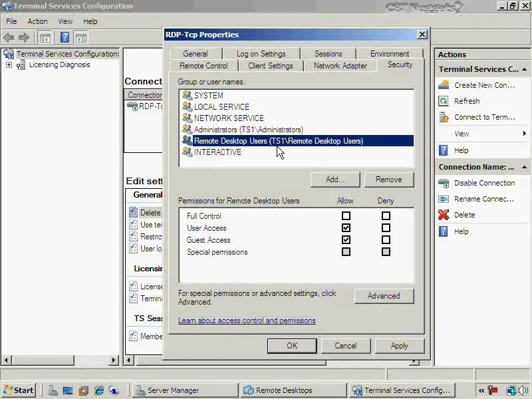This screenshot has width=532, height=399.
Task: Switch to Server Manager taskbar button
Action: tap(186, 390)
